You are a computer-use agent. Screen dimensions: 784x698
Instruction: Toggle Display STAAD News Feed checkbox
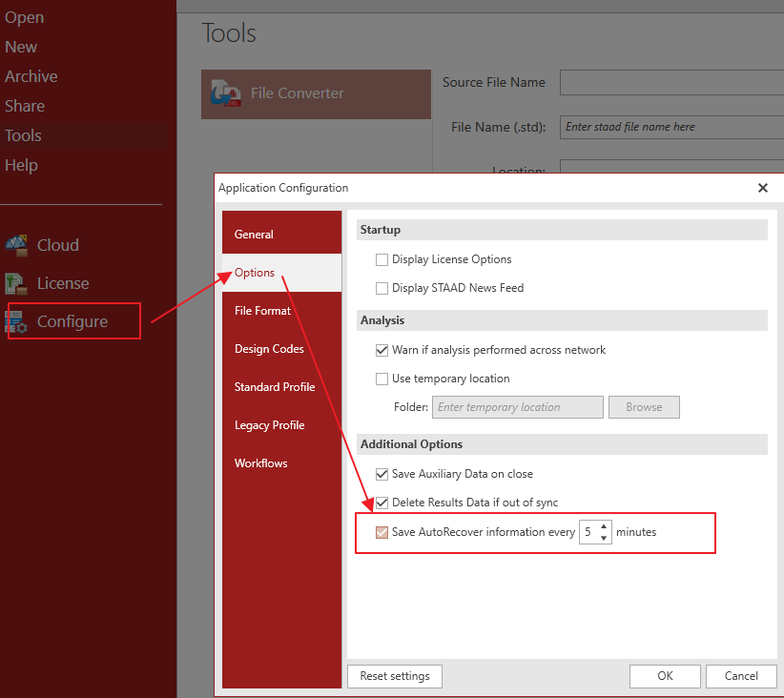[382, 288]
